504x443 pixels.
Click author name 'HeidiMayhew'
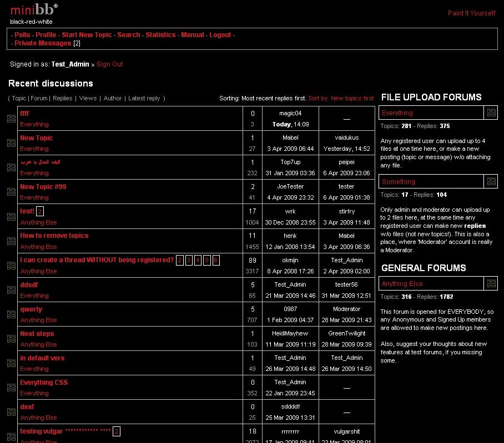coord(290,334)
